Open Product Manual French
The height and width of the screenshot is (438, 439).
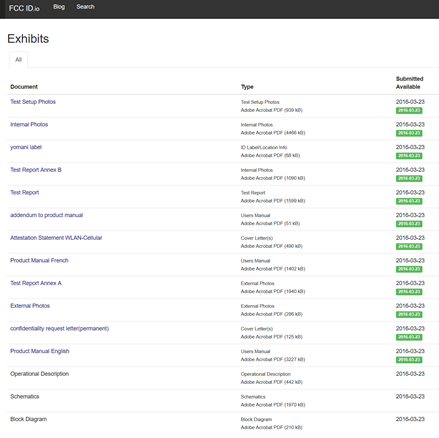(x=39, y=260)
